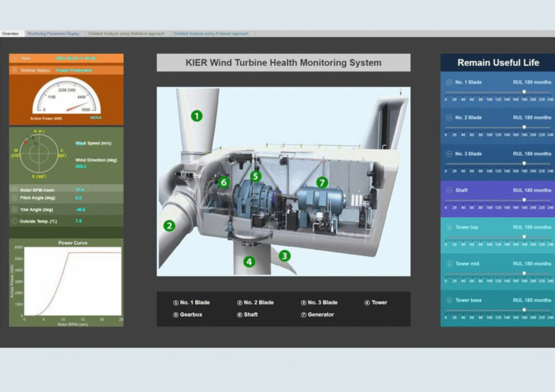This screenshot has height=392, width=555.
Task: Click the icon beside Outside Temp.
Action: [15, 221]
